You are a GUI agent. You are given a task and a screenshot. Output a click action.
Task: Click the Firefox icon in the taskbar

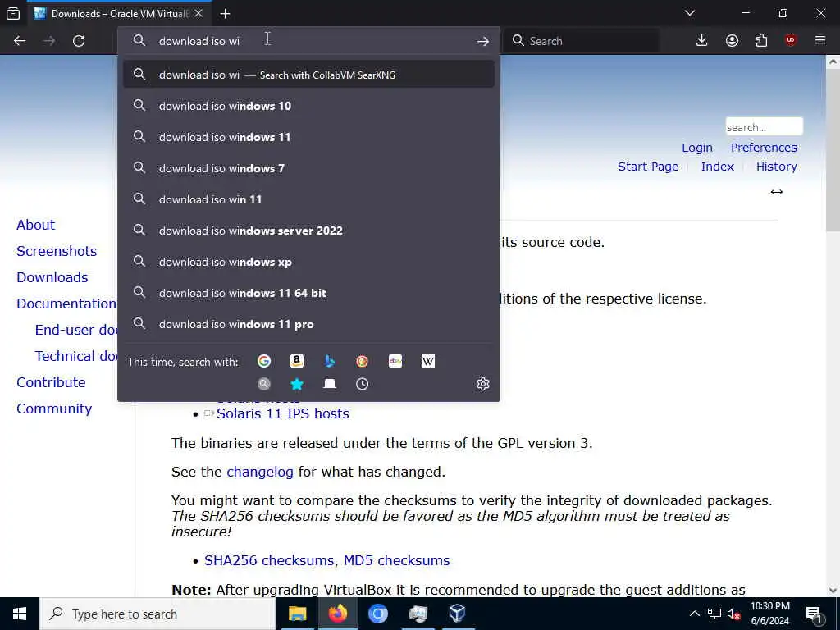[337, 614]
